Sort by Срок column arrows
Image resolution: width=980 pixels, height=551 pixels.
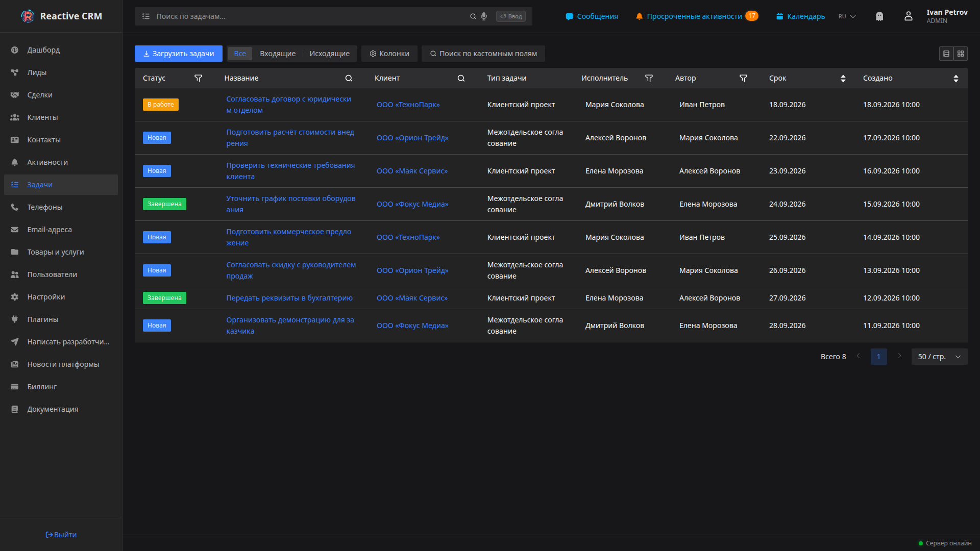click(x=843, y=78)
